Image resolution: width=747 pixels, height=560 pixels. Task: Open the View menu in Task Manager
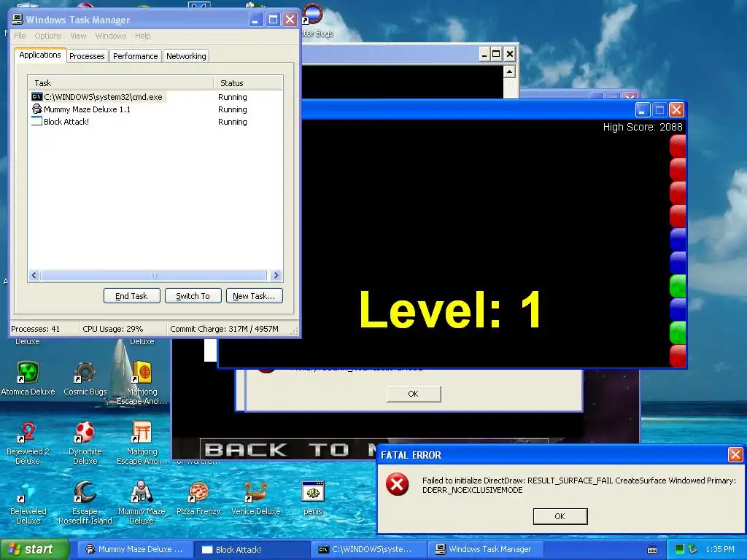(x=78, y=36)
